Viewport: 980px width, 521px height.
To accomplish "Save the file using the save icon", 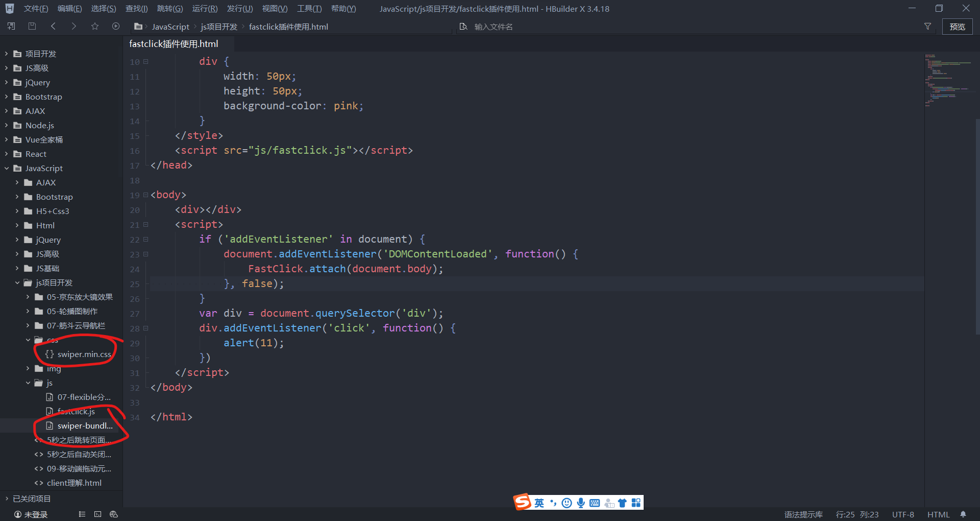I will pyautogui.click(x=32, y=26).
